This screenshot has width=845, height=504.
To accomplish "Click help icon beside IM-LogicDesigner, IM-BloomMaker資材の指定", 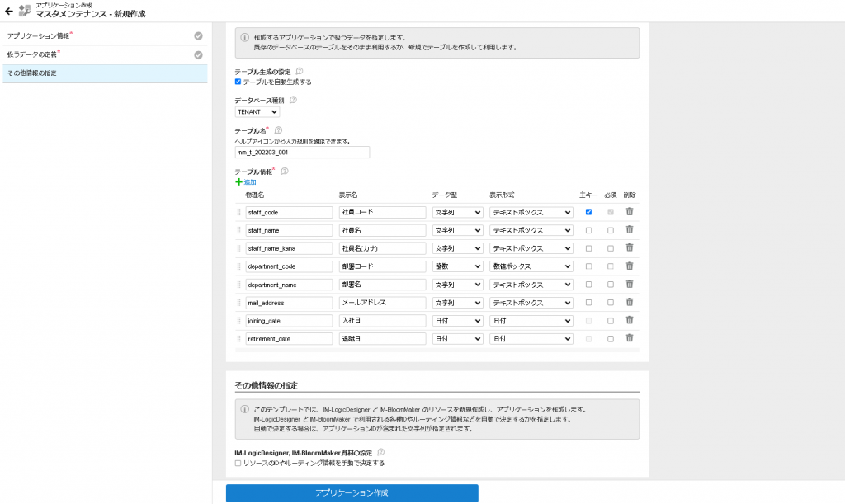I will (x=381, y=452).
